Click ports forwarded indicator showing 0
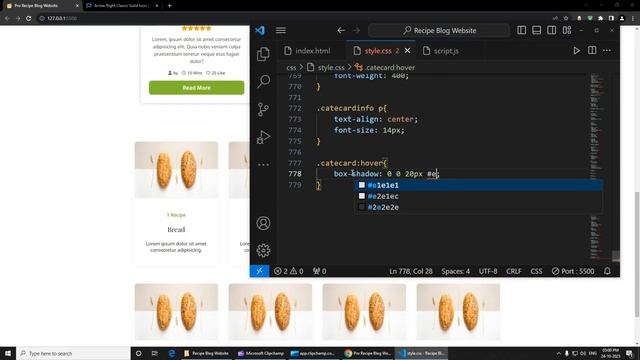 pyautogui.click(x=319, y=271)
